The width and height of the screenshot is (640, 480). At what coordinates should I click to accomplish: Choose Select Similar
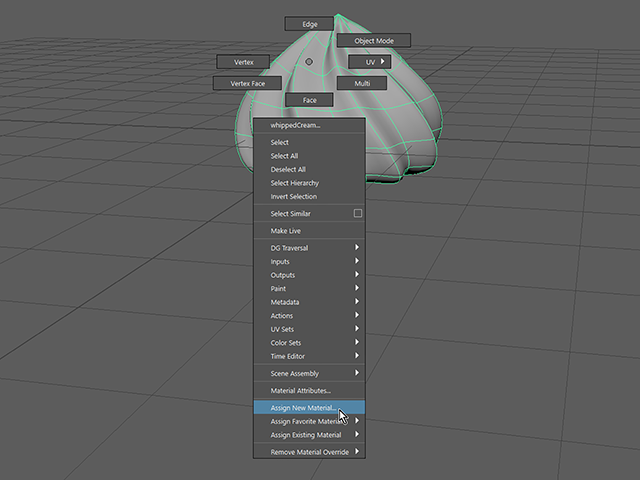(x=302, y=213)
